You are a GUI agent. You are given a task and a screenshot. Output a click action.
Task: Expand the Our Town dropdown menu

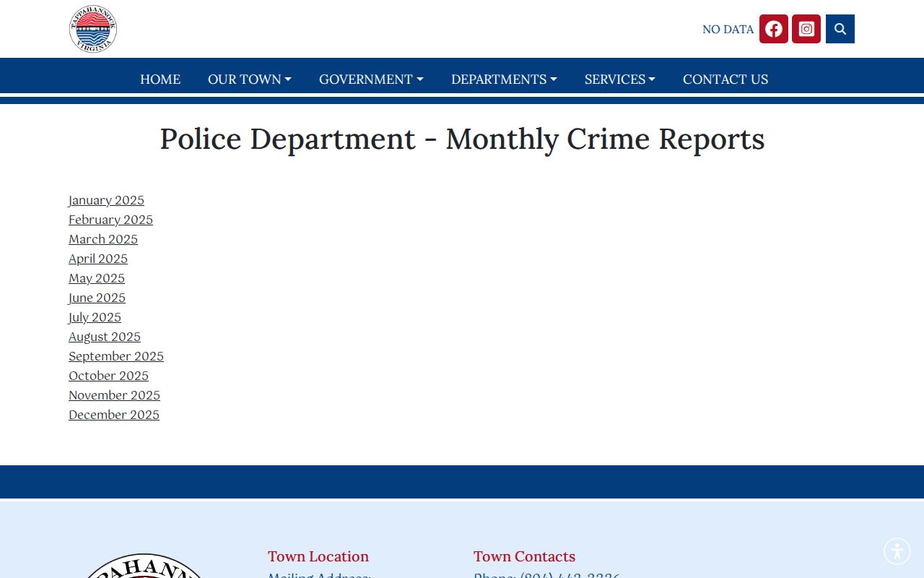[250, 79]
